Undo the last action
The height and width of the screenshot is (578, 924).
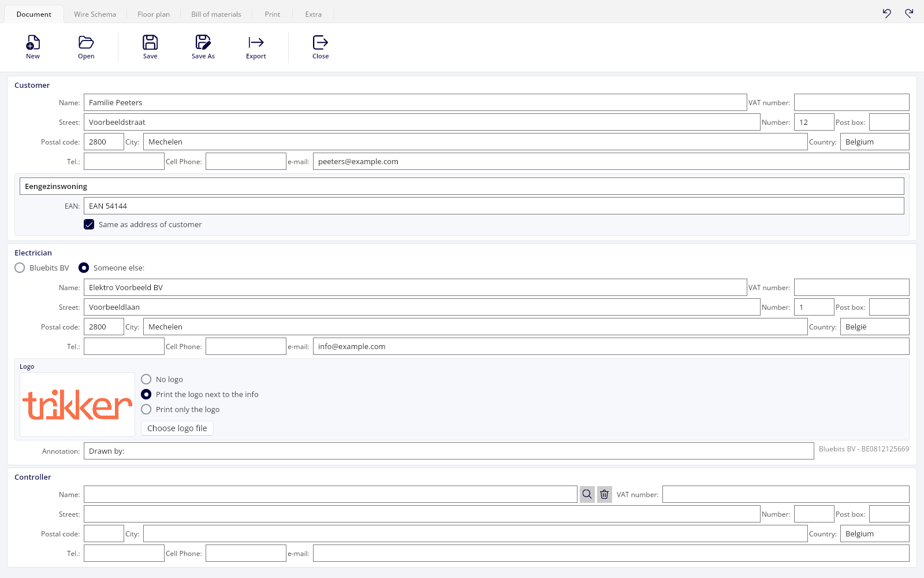click(887, 13)
